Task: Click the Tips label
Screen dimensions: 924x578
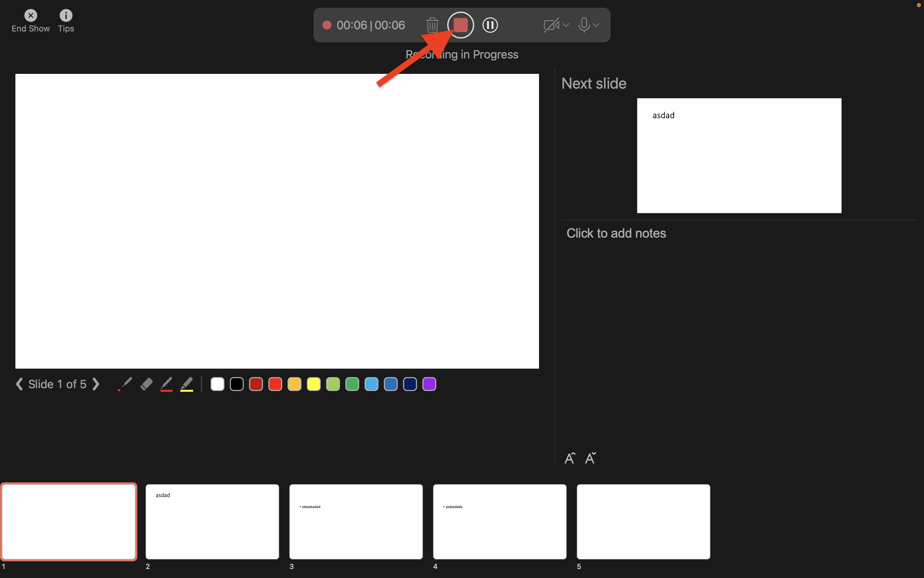Action: [66, 29]
